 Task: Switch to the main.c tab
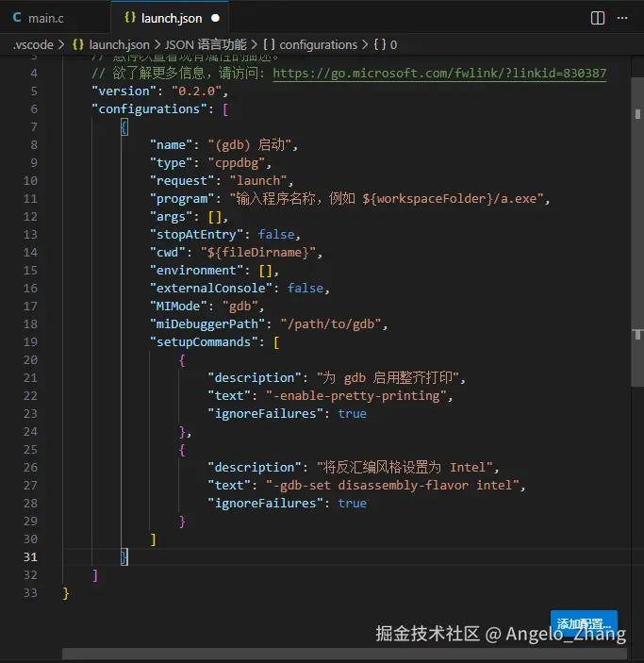45,18
